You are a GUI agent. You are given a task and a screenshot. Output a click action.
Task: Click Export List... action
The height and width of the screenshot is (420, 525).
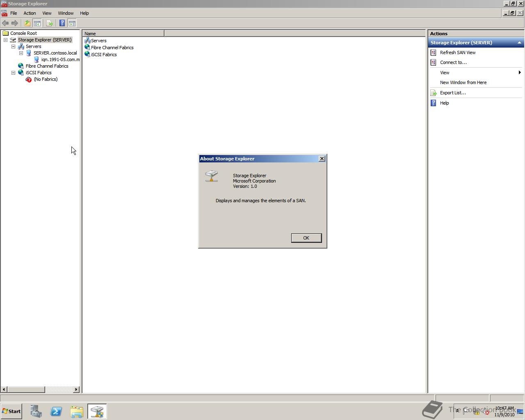pyautogui.click(x=453, y=93)
